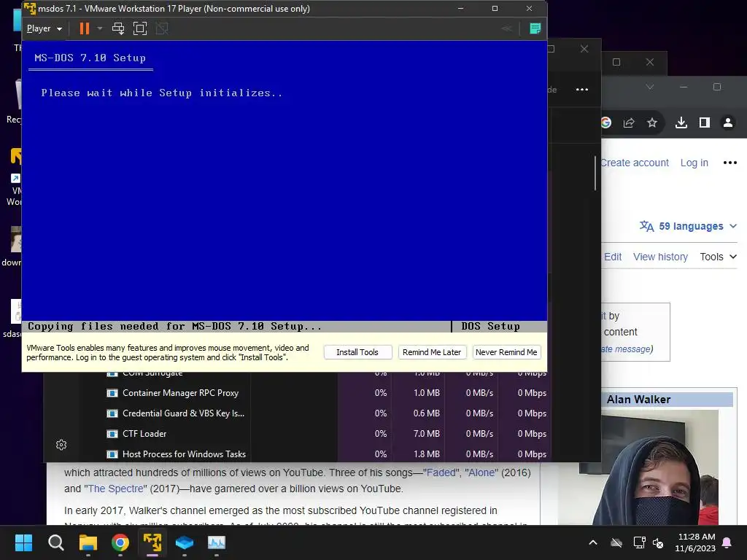This screenshot has width=747, height=560.
Task: Click Log in link on Wikipedia
Action: click(x=694, y=163)
